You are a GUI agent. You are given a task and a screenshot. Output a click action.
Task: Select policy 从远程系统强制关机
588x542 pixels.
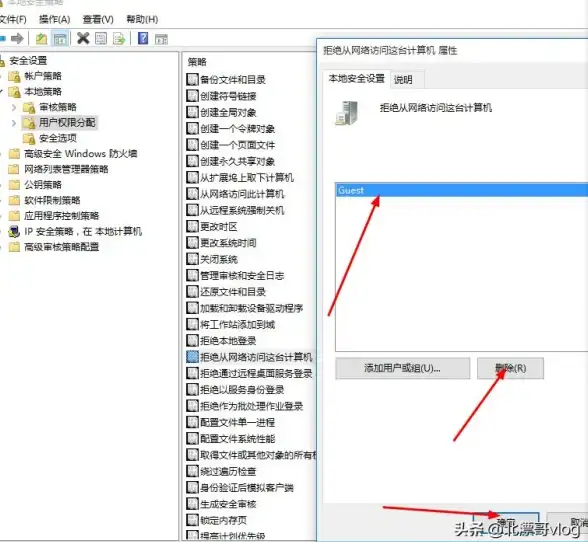coord(242,210)
